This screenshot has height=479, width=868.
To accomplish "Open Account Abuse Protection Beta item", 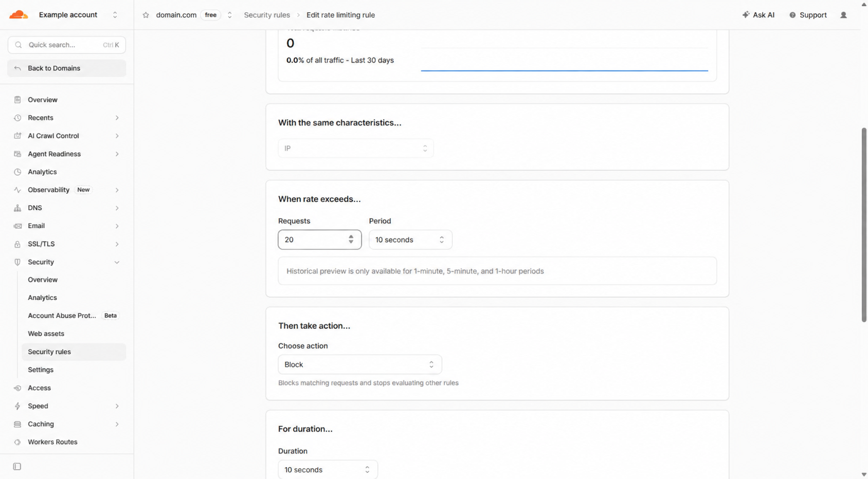I will 74,316.
